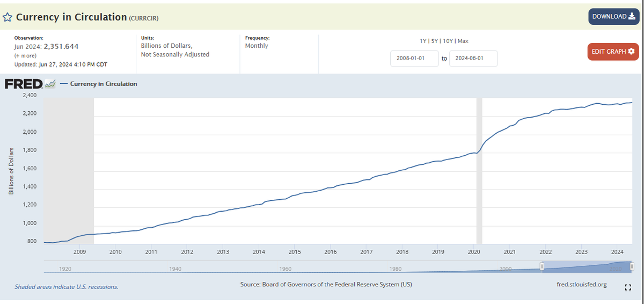Click the DOWNLOAD button

613,17
